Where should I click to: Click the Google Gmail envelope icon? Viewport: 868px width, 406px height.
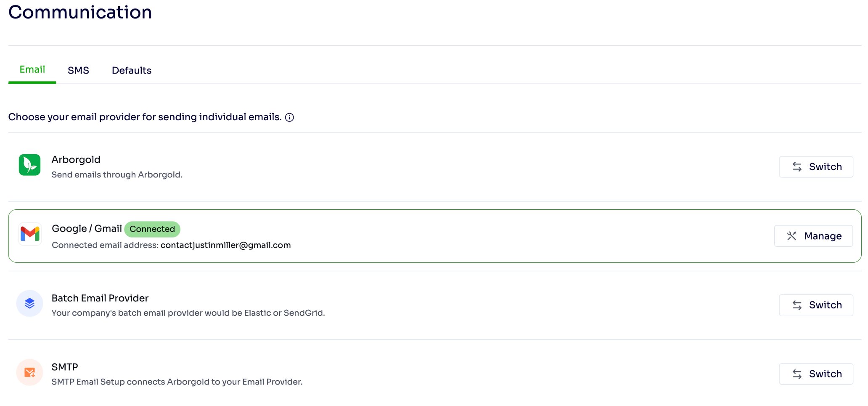click(29, 234)
